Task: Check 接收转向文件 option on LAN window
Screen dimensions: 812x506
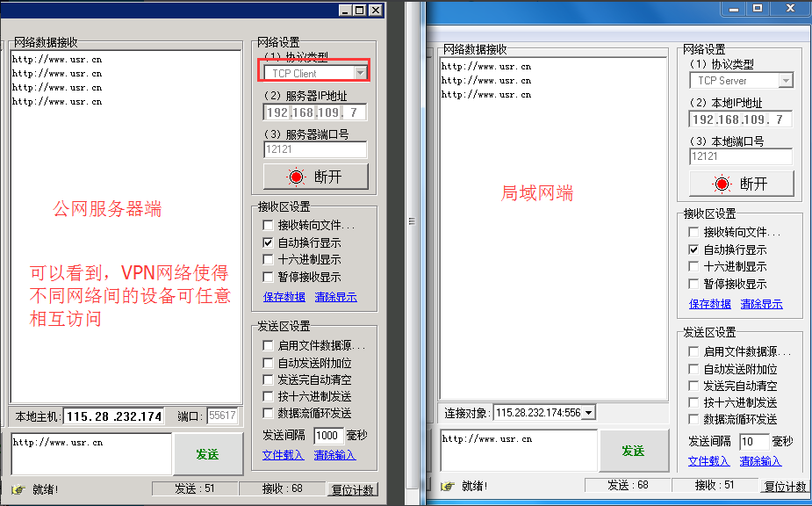Action: point(693,232)
